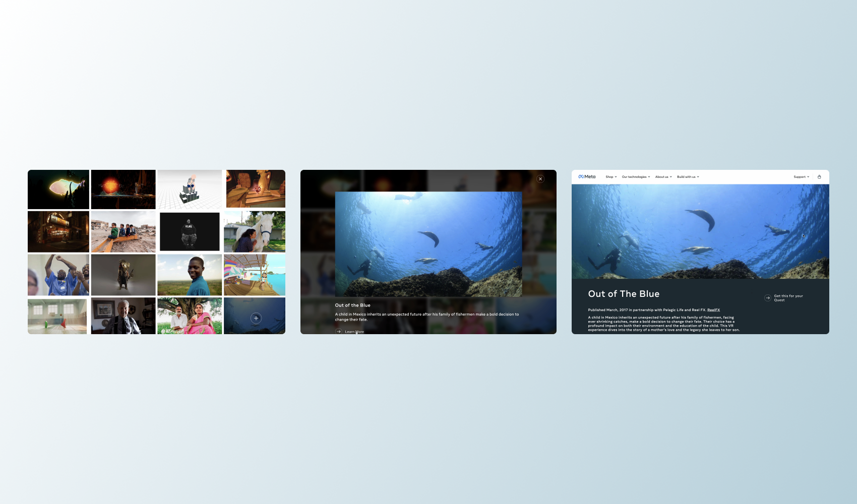The image size is (857, 504).
Task: Click arrow icon beside Get this for your Quest
Action: pyautogui.click(x=768, y=298)
